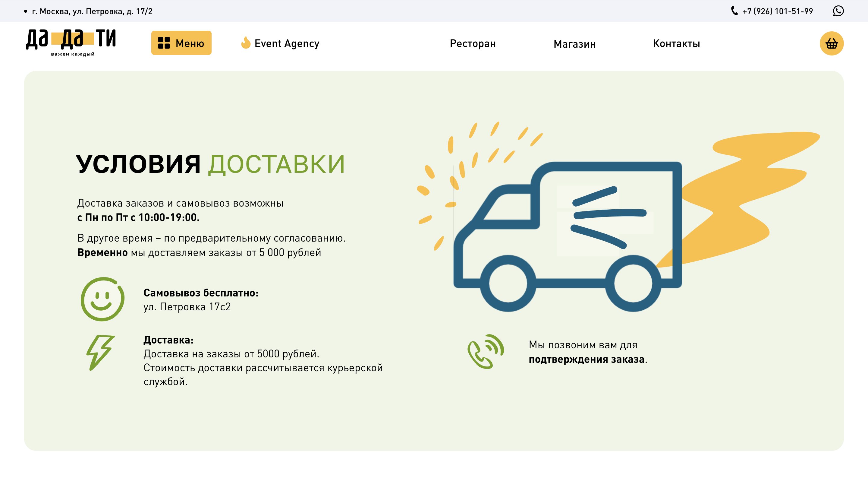This screenshot has height=497, width=868.
Task: Call the number +7 (926) 101-51-99
Action: tap(778, 11)
